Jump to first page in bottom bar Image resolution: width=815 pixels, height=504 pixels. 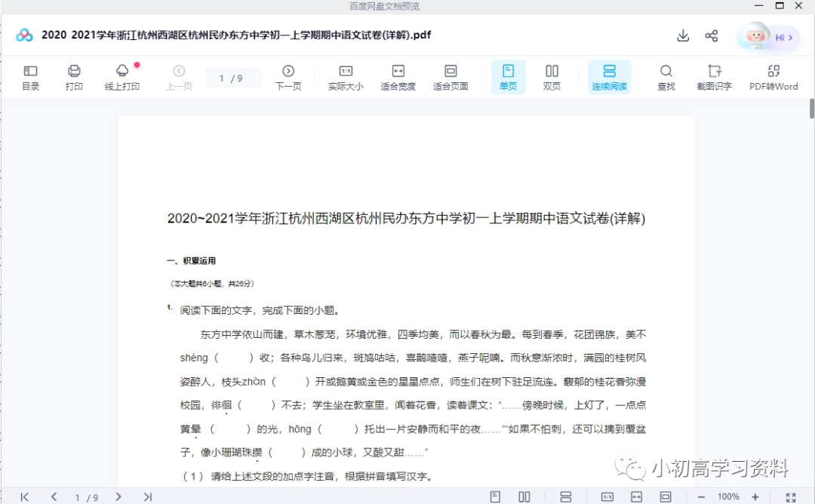[x=24, y=496]
